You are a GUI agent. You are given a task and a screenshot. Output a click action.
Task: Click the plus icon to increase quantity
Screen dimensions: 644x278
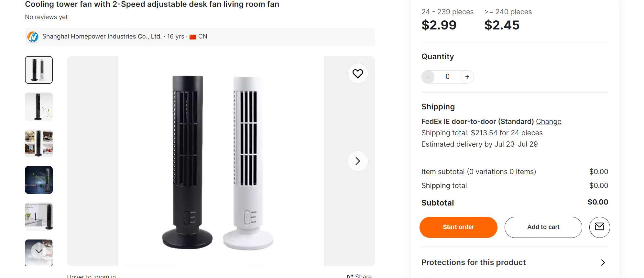pos(467,77)
